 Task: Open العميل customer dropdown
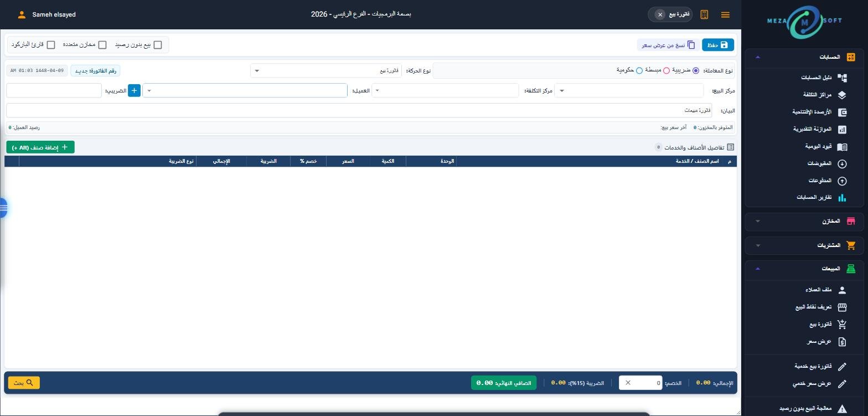(x=245, y=90)
